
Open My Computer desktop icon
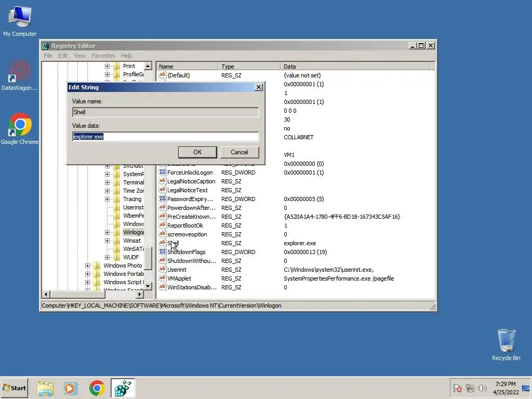(x=20, y=21)
